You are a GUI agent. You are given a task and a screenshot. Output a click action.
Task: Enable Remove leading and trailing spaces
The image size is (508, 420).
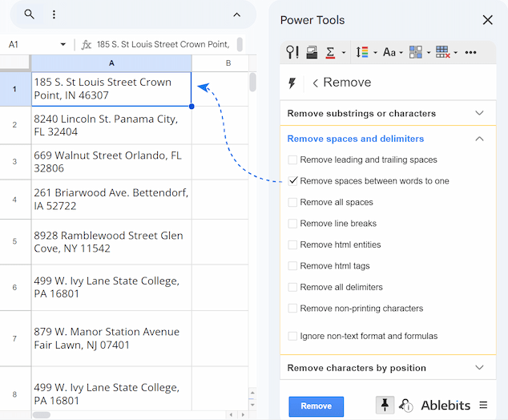292,160
